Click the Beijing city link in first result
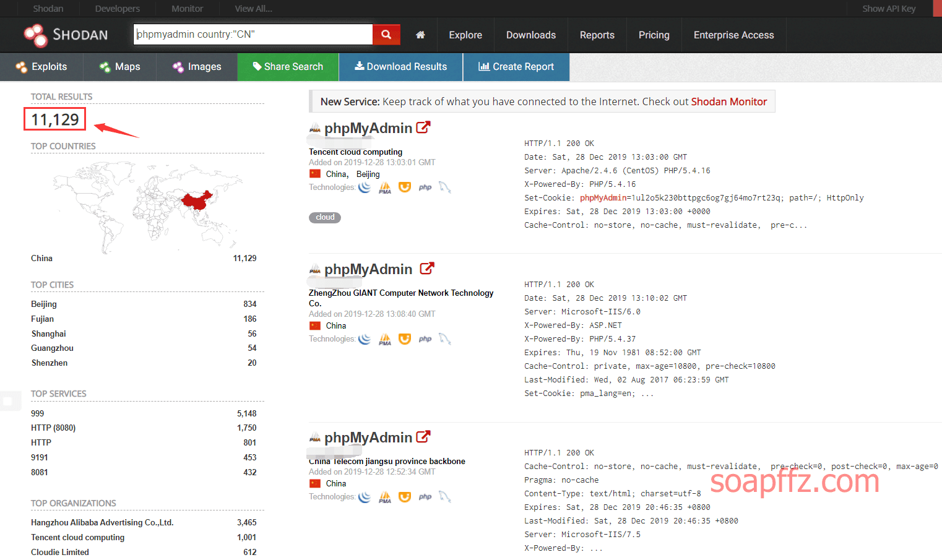Screen dimensions: 942x560 pos(368,174)
